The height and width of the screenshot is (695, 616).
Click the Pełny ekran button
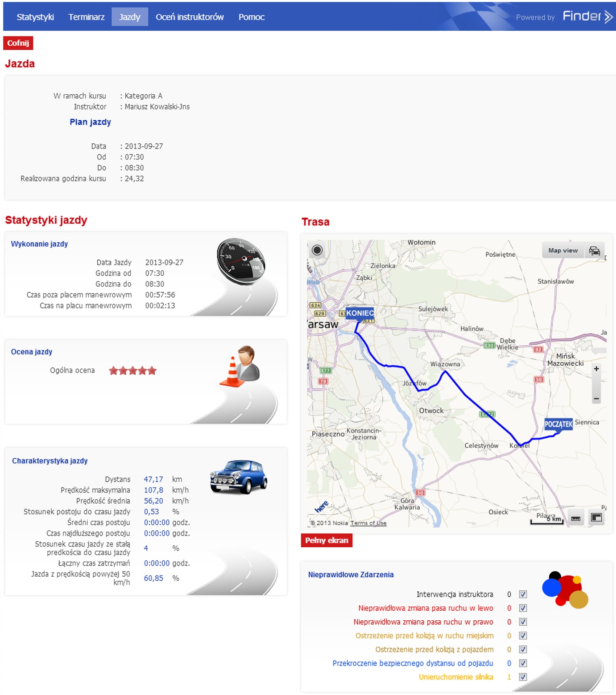327,540
